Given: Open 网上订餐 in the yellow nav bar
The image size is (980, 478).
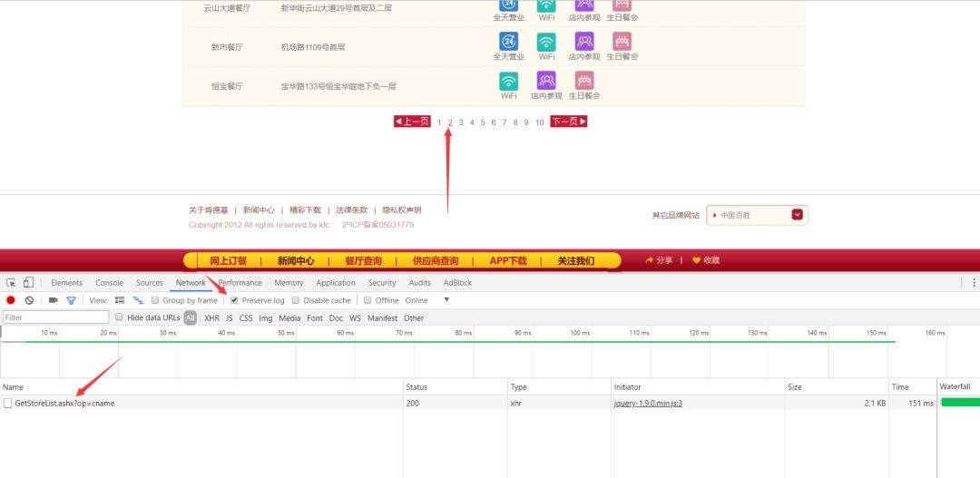Looking at the screenshot, I should click(x=228, y=261).
